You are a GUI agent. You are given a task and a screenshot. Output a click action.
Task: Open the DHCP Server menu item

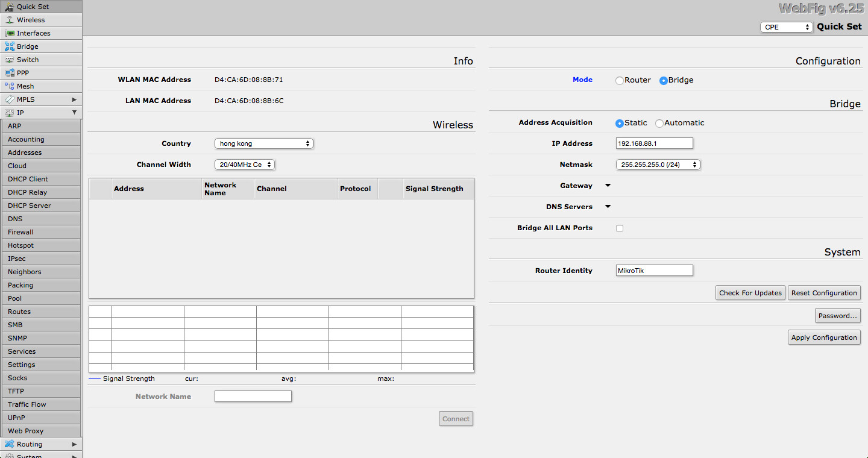pos(29,205)
